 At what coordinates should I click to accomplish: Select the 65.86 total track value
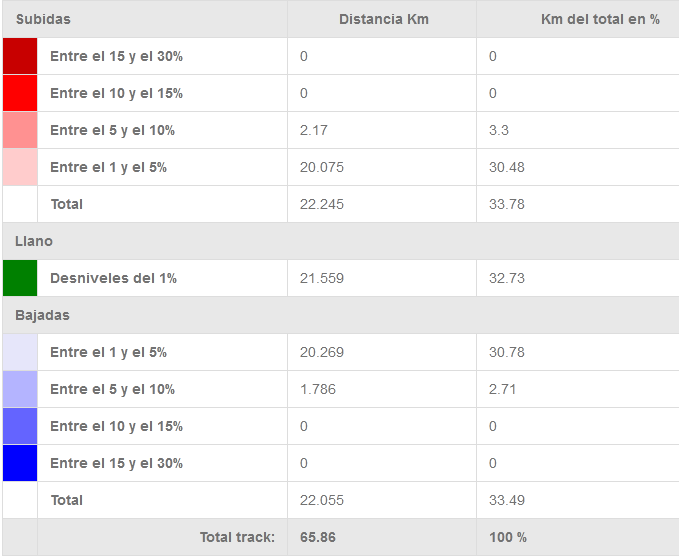point(318,537)
